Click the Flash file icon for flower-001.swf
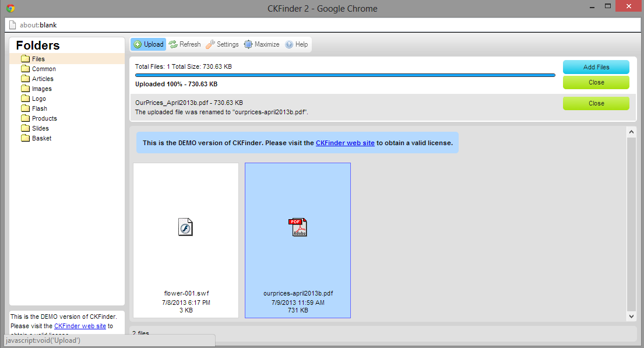 click(x=185, y=227)
